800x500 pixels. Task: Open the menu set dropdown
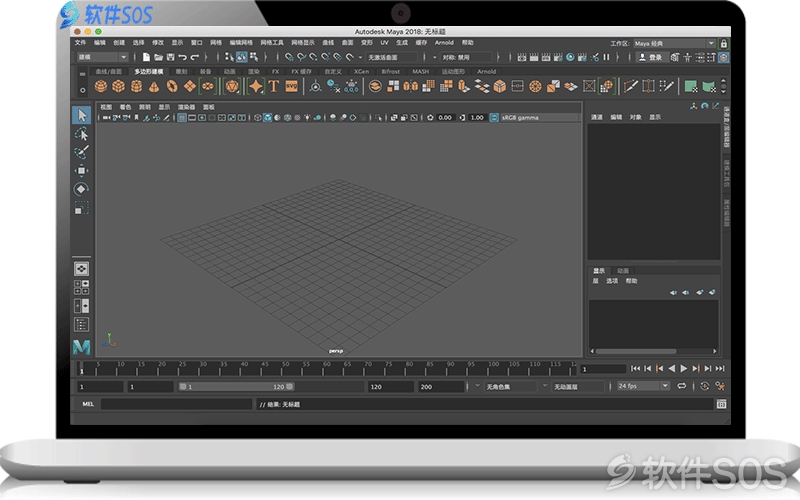(x=102, y=57)
